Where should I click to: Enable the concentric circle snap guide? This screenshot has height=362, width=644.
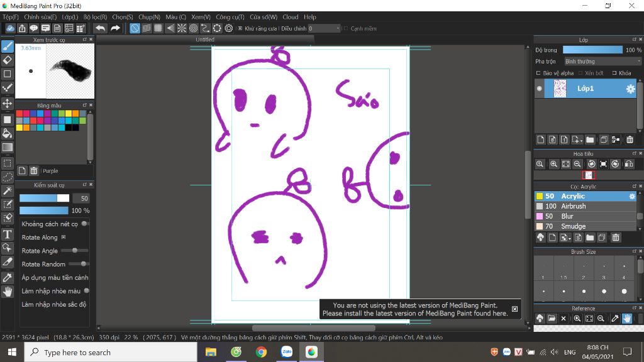pos(194,28)
